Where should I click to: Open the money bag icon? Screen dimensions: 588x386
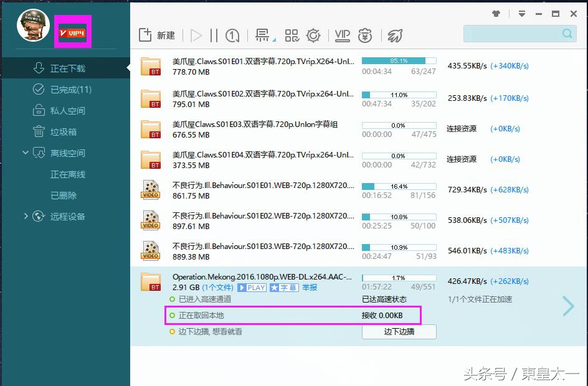pyautogui.click(x=365, y=35)
